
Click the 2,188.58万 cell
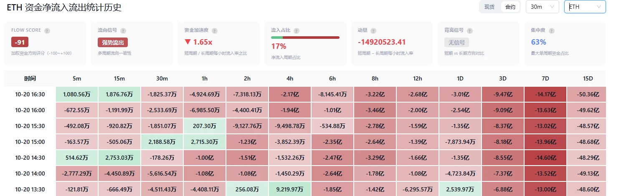(x=162, y=142)
